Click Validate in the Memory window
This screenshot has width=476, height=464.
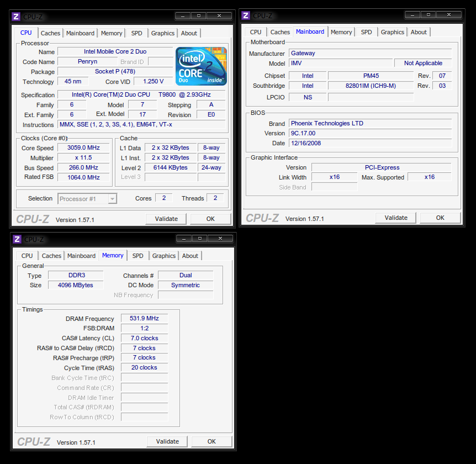pos(167,441)
